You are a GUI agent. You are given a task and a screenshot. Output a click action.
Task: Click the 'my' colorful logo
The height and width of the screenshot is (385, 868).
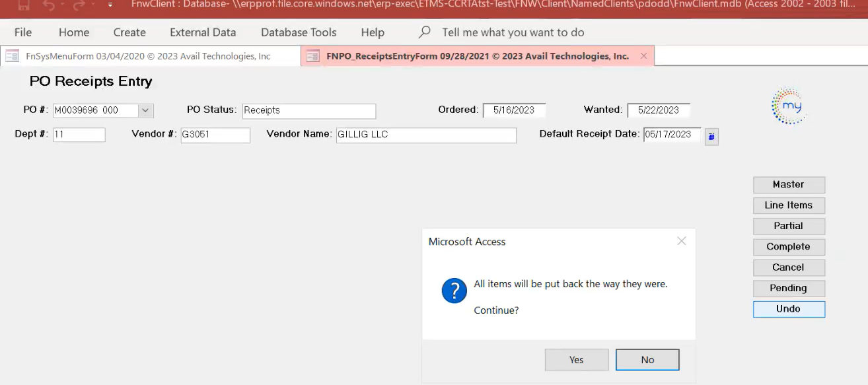tap(789, 106)
